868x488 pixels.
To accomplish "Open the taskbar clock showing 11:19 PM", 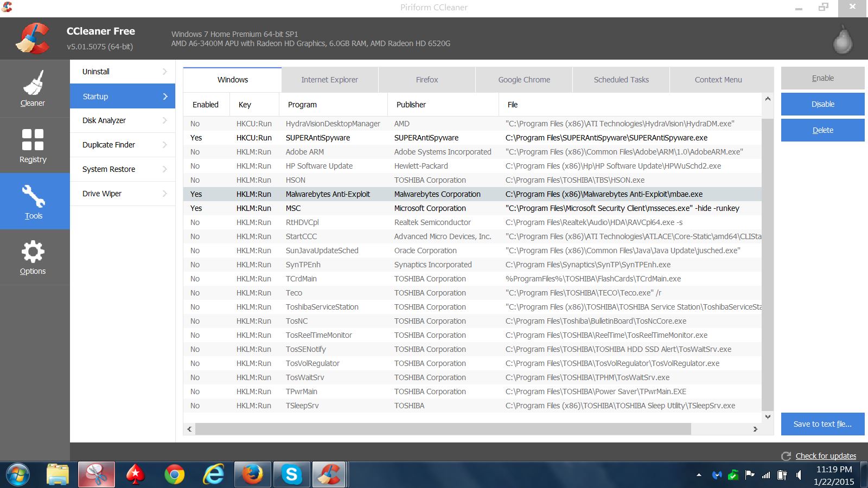I will coord(834,475).
